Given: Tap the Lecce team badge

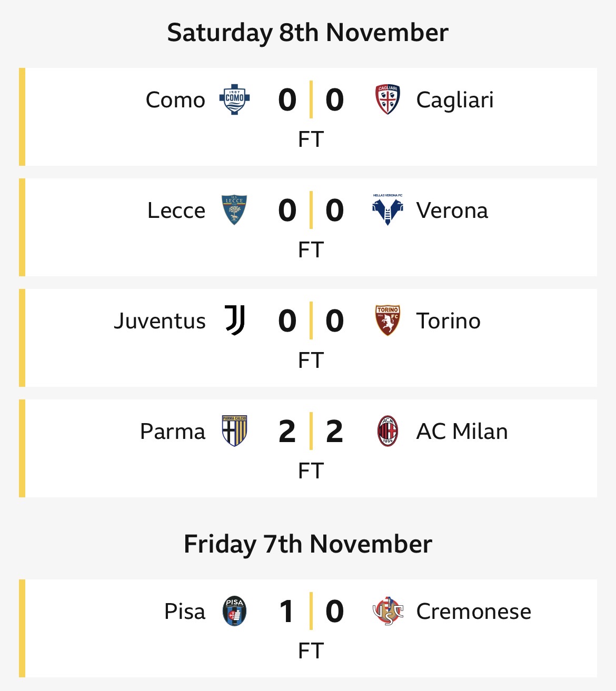Looking at the screenshot, I should (234, 210).
